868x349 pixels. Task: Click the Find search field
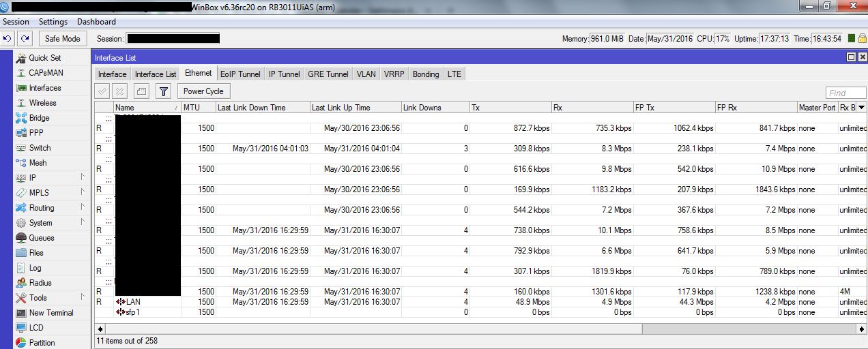coord(845,93)
